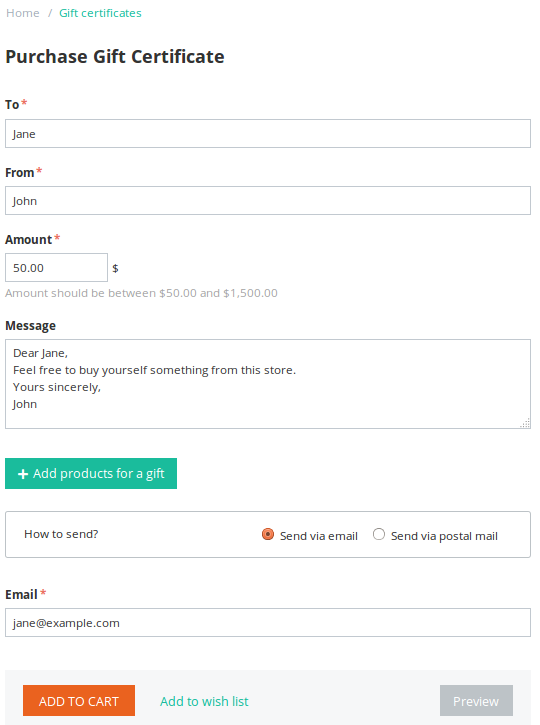
Task: Click the ADD TO CART button
Action: [x=79, y=700]
